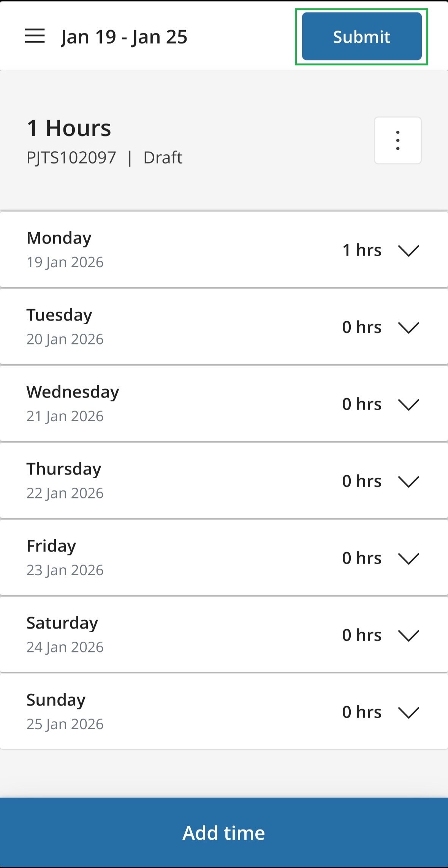The image size is (448, 868).
Task: Select the Friday 23 Jan 2026 row
Action: coord(171,558)
